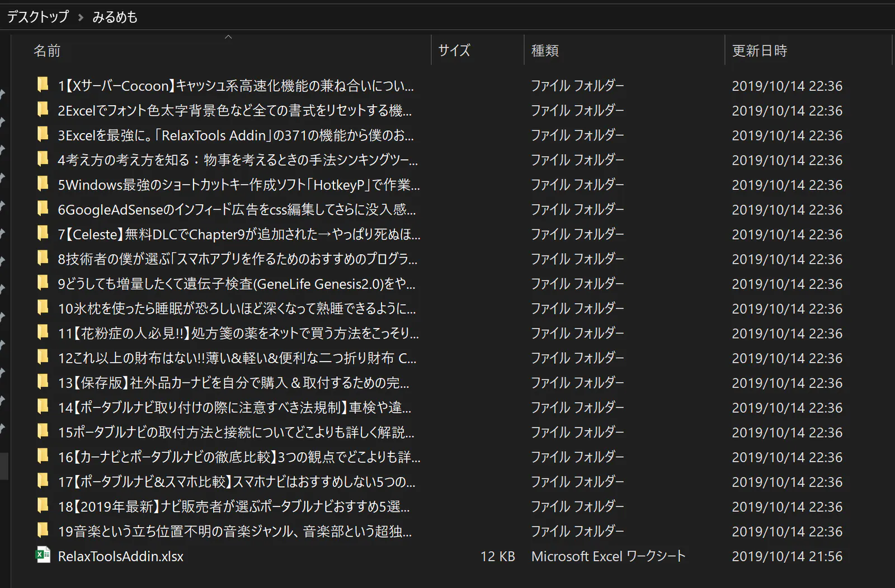Click folder icon of 8技術者の僕が選ぶ row

[x=43, y=258]
